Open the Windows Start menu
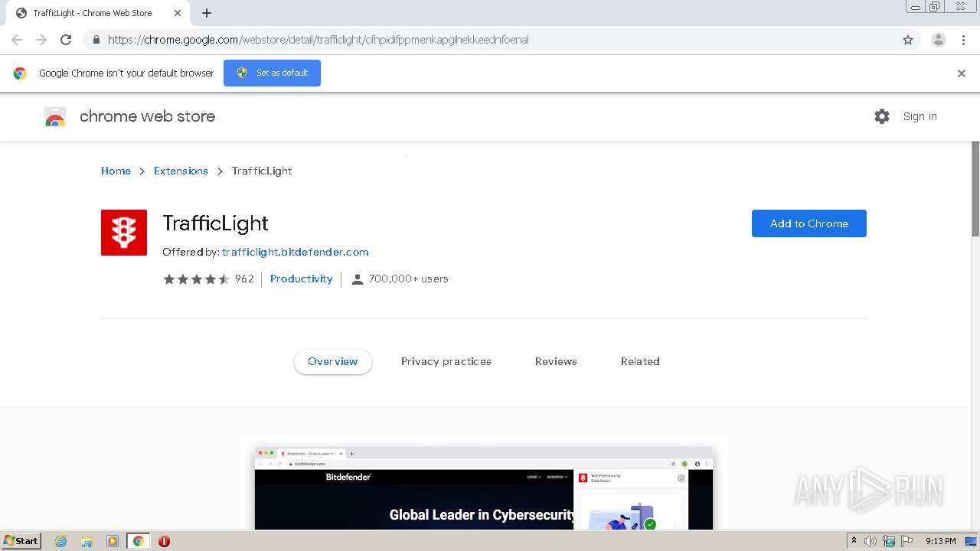The image size is (980, 551). click(21, 541)
